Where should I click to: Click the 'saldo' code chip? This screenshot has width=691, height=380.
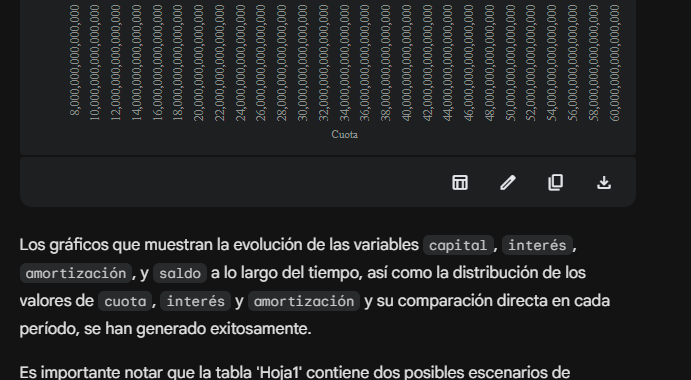click(x=180, y=273)
